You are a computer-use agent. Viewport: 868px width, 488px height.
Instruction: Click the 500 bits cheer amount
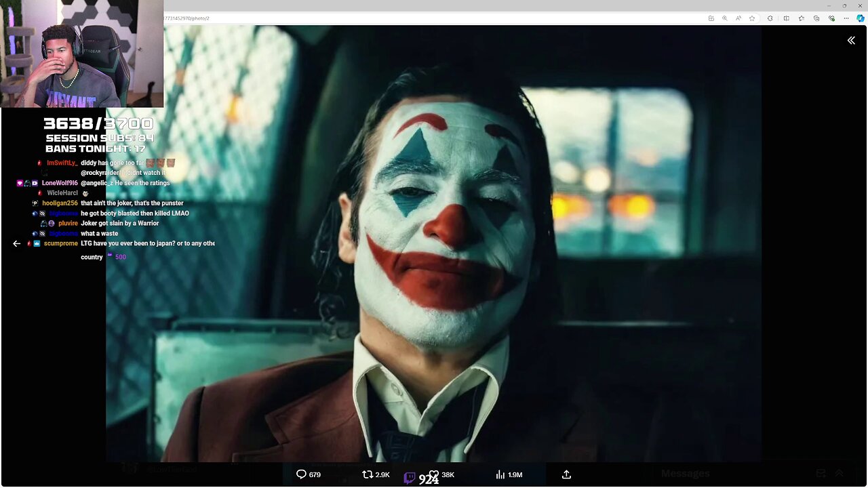121,257
